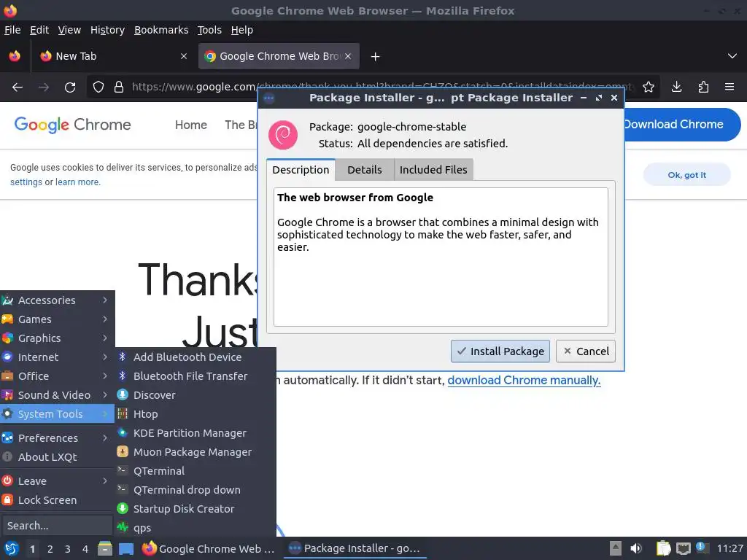Click the Download Chrome button

[682, 125]
